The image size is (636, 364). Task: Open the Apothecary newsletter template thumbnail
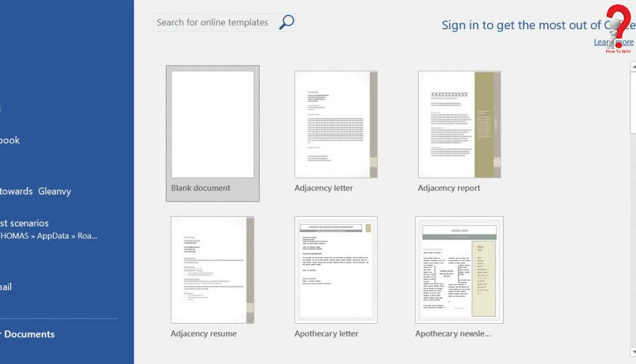click(459, 270)
